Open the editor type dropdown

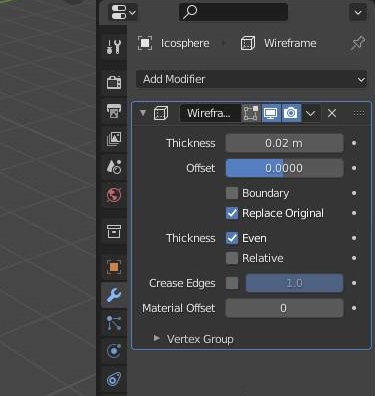[x=123, y=12]
